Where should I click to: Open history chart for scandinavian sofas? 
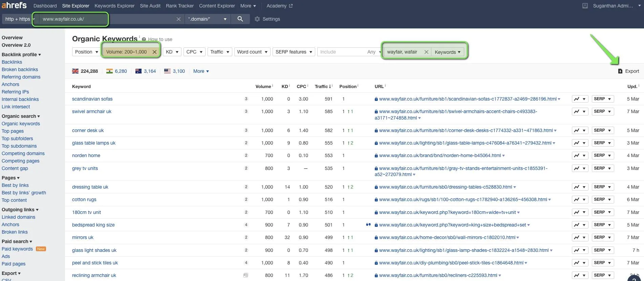pyautogui.click(x=580, y=99)
